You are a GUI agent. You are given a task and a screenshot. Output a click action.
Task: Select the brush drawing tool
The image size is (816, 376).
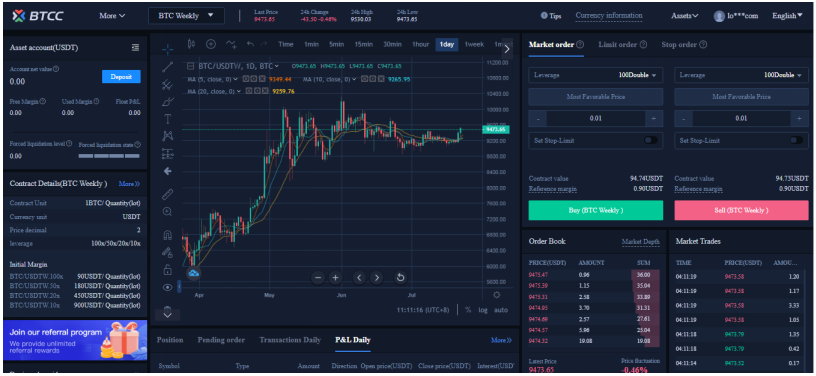(x=168, y=101)
